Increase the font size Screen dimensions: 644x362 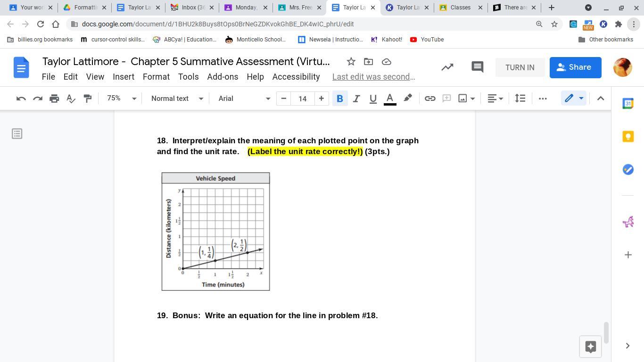pos(322,99)
